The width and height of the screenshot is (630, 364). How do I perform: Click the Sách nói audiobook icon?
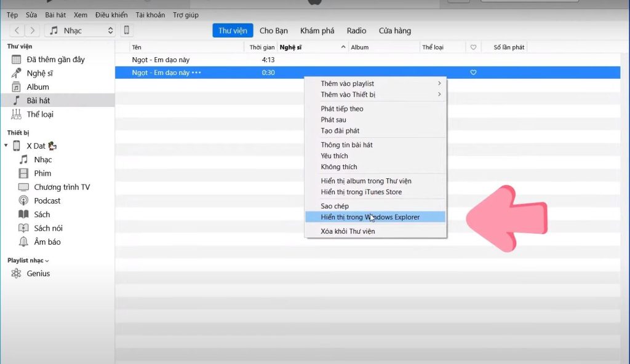click(24, 228)
